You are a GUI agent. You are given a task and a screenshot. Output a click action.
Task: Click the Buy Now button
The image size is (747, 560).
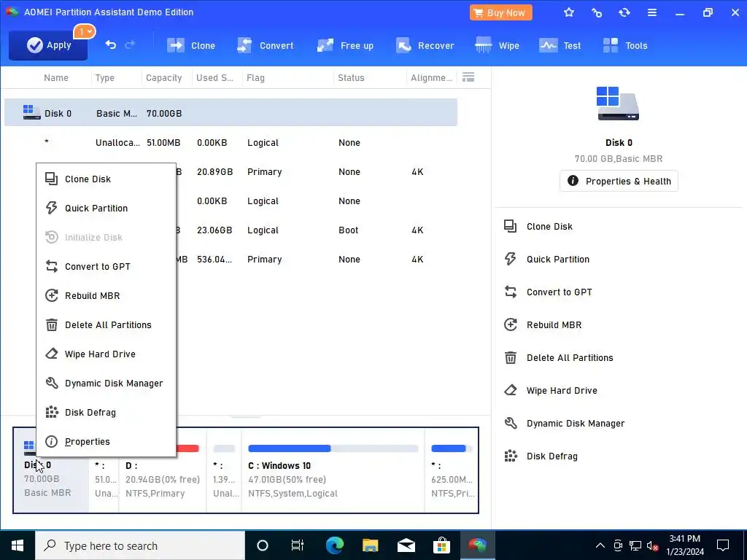[x=500, y=13]
